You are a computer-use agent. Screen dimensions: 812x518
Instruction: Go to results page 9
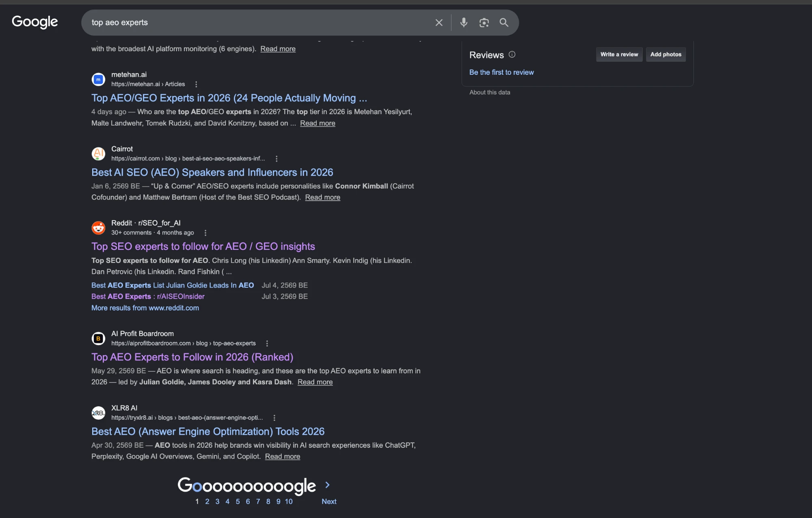coord(278,502)
